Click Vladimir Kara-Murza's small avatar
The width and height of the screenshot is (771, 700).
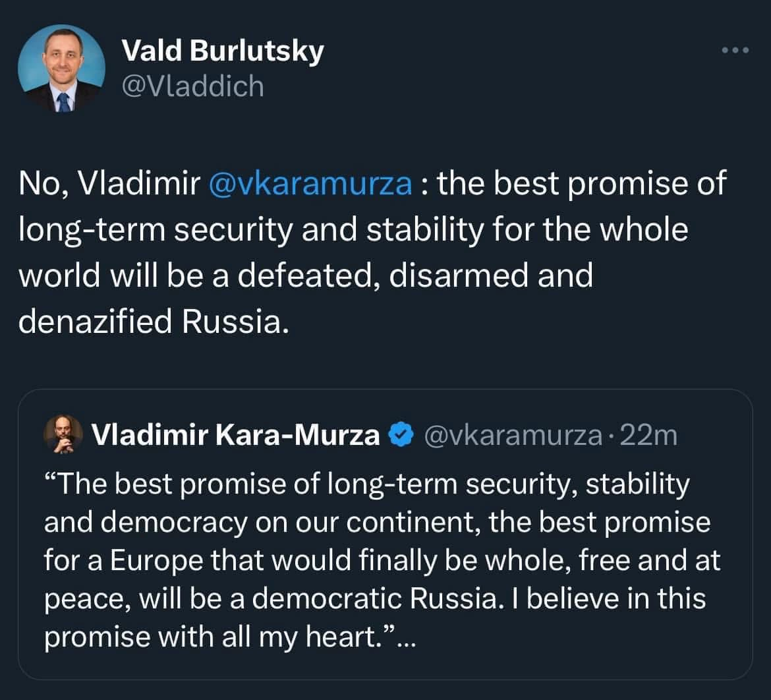point(63,435)
